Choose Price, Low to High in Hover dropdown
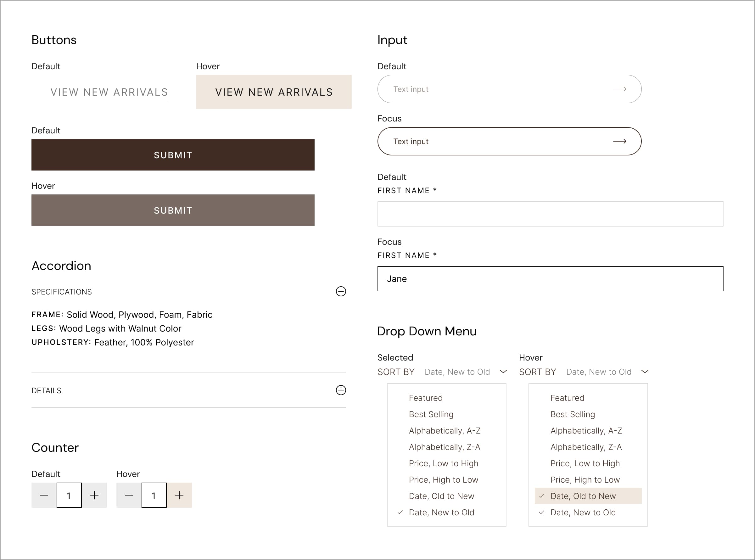The width and height of the screenshot is (755, 560). (x=588, y=463)
